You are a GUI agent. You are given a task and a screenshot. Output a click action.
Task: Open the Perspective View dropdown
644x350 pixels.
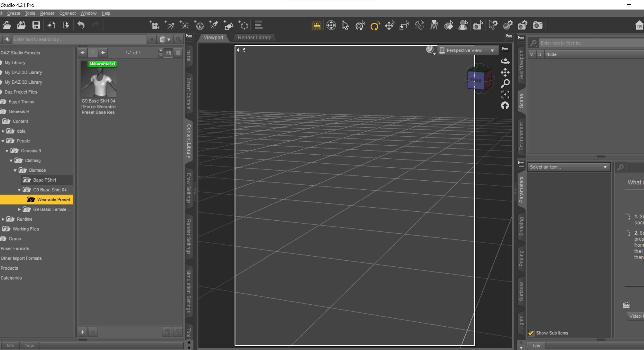point(467,50)
